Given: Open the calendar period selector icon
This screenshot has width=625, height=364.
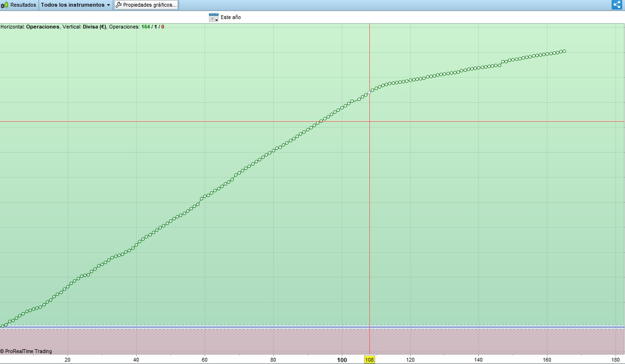Looking at the screenshot, I should (x=214, y=17).
